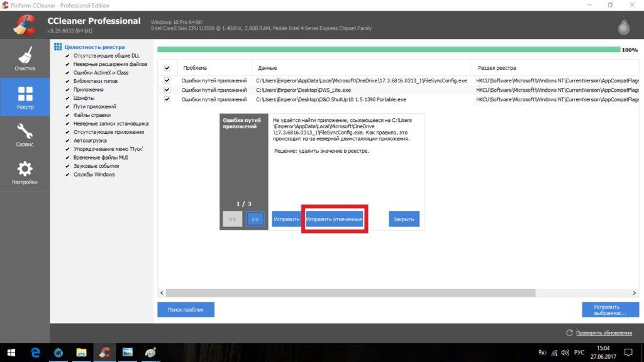Click the Исправить button

click(286, 219)
